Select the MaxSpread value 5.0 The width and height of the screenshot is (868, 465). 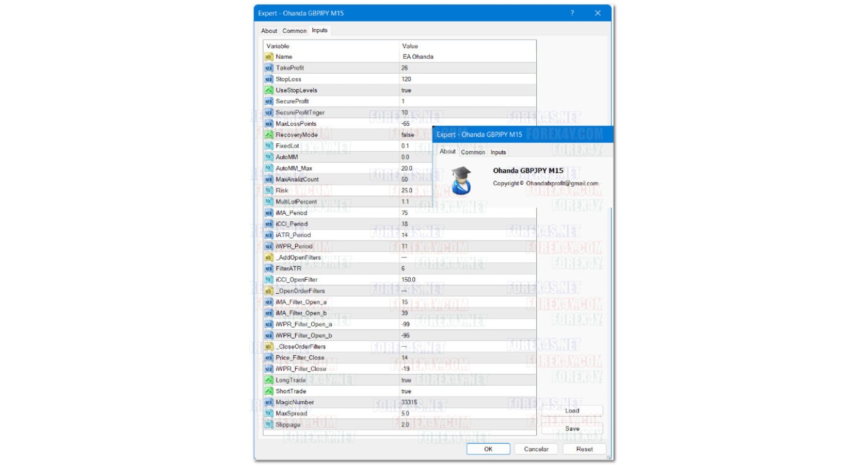[405, 414]
